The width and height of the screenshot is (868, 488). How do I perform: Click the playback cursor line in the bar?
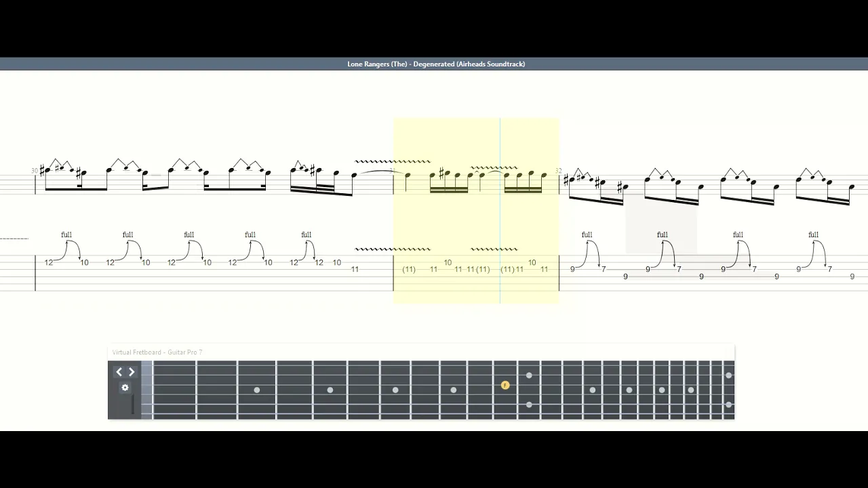click(500, 210)
